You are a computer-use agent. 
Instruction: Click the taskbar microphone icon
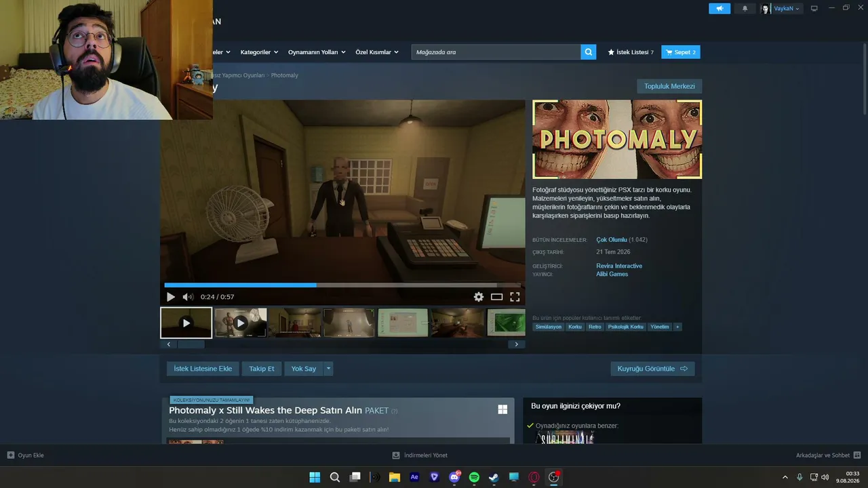(x=800, y=477)
